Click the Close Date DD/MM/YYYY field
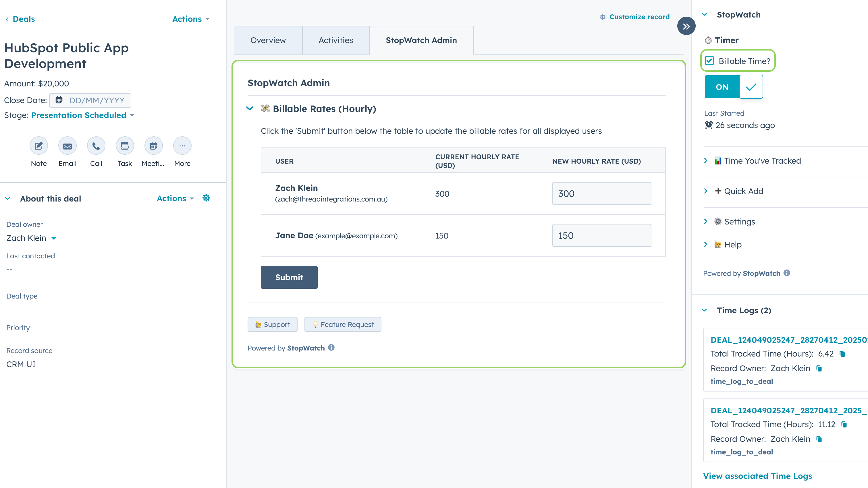The image size is (868, 488). [x=90, y=100]
